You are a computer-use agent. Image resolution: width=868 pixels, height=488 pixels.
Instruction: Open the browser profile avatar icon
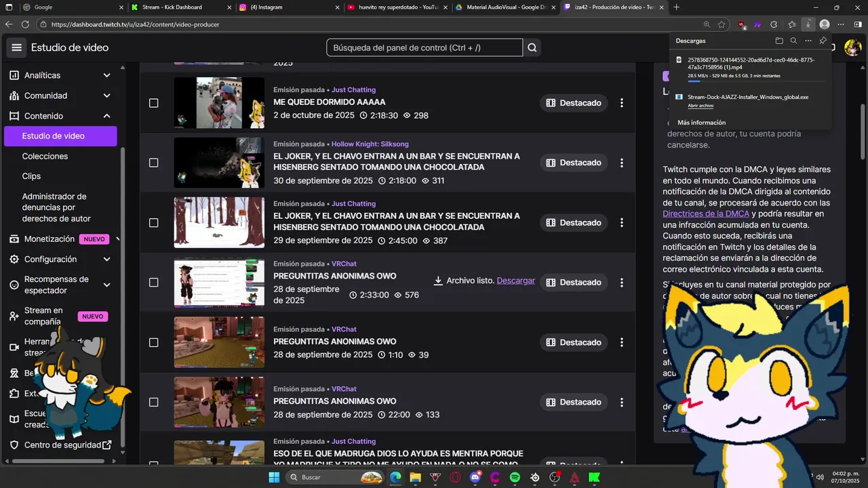point(825,24)
